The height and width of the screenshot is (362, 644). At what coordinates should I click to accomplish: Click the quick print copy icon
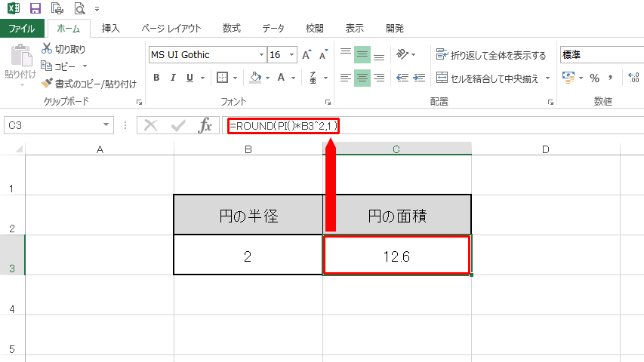pyautogui.click(x=57, y=8)
